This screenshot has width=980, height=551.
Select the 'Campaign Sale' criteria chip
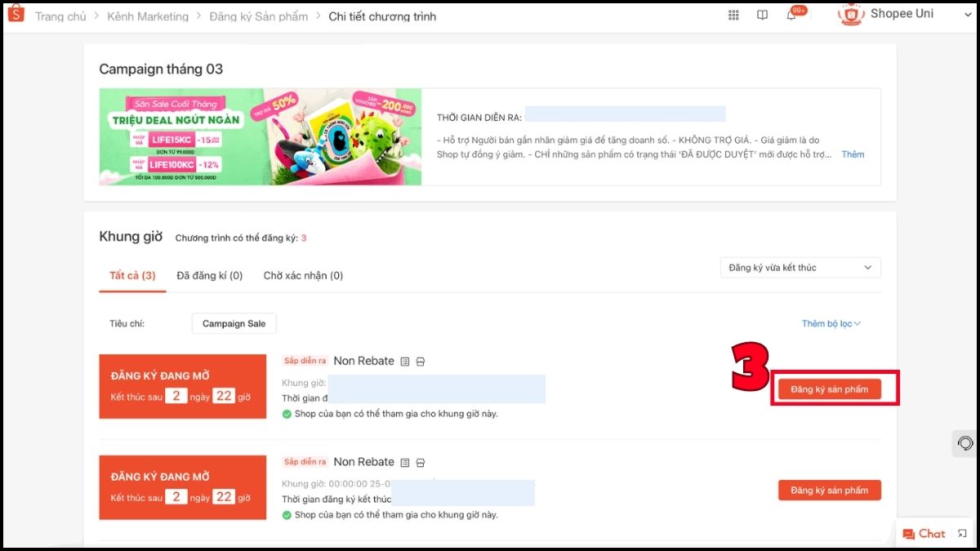click(x=234, y=324)
